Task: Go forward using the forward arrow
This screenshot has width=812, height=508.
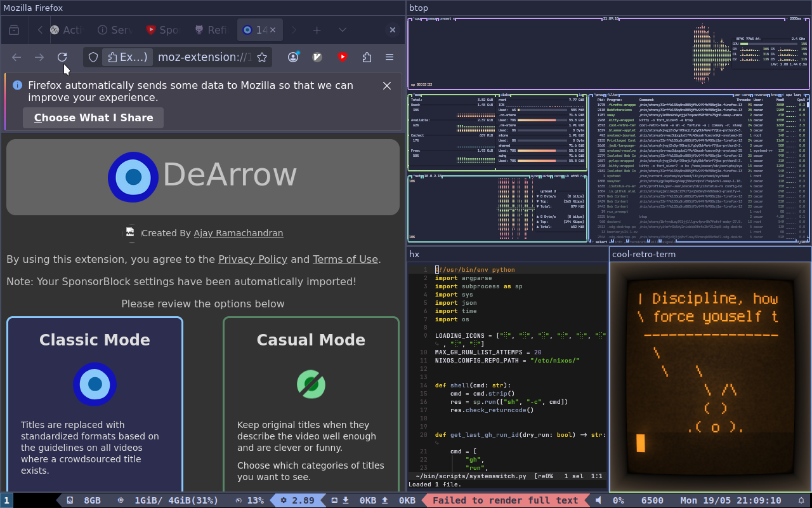Action: [39, 57]
